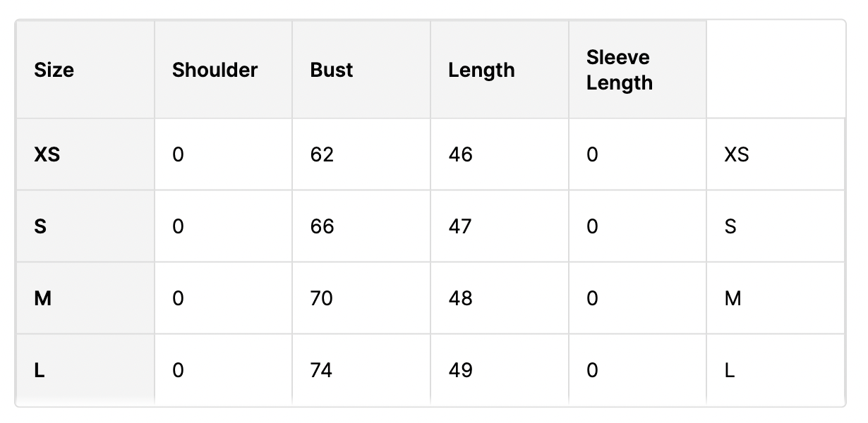Click the Length value 46 cell
The width and height of the screenshot is (868, 423).
[x=460, y=154]
